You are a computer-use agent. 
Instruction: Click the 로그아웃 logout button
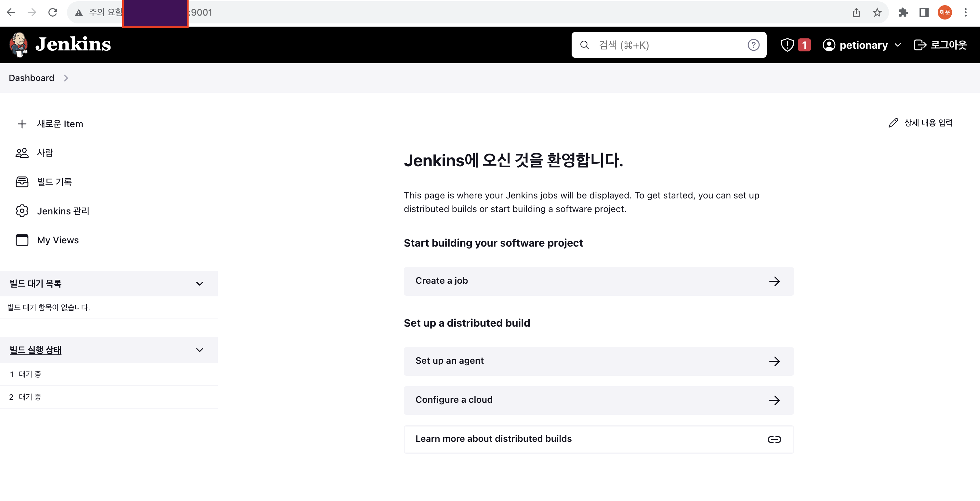940,45
